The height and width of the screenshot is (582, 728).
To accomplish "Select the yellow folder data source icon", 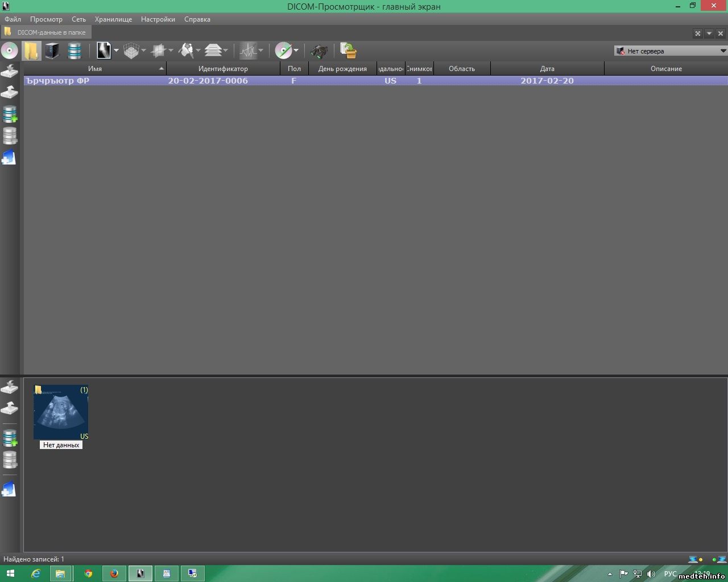I will 31,51.
